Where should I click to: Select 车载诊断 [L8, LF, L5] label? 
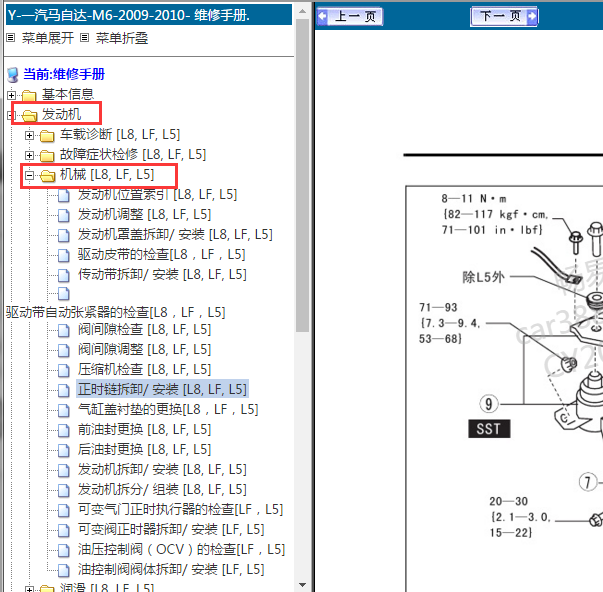pyautogui.click(x=120, y=134)
